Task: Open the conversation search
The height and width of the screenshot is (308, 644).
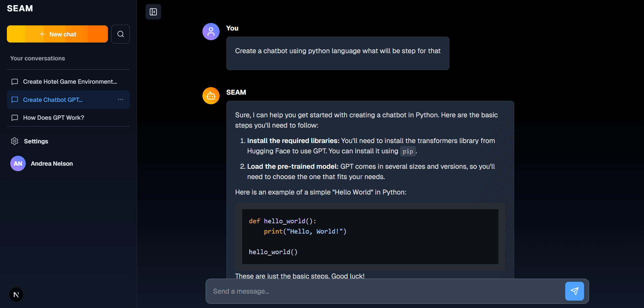Action: point(121,34)
